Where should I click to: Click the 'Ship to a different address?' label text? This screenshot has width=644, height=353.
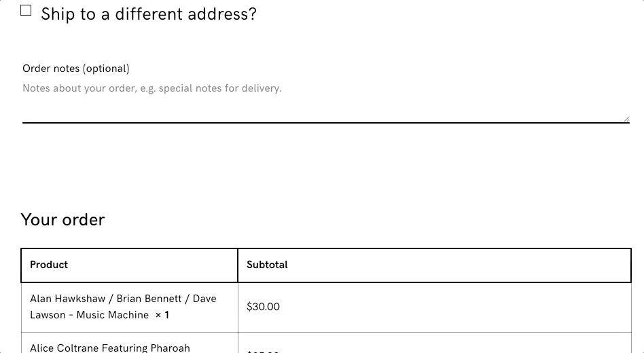point(148,14)
